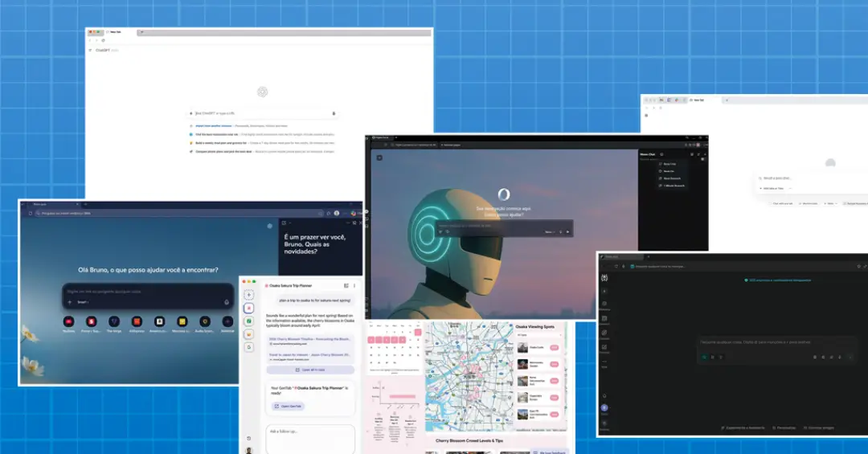
Task: Click the Open all in tabs button
Action: pyautogui.click(x=310, y=370)
